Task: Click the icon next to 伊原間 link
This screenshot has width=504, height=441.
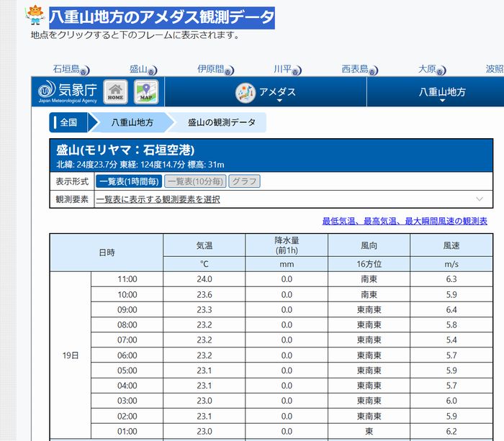Action: pos(229,71)
